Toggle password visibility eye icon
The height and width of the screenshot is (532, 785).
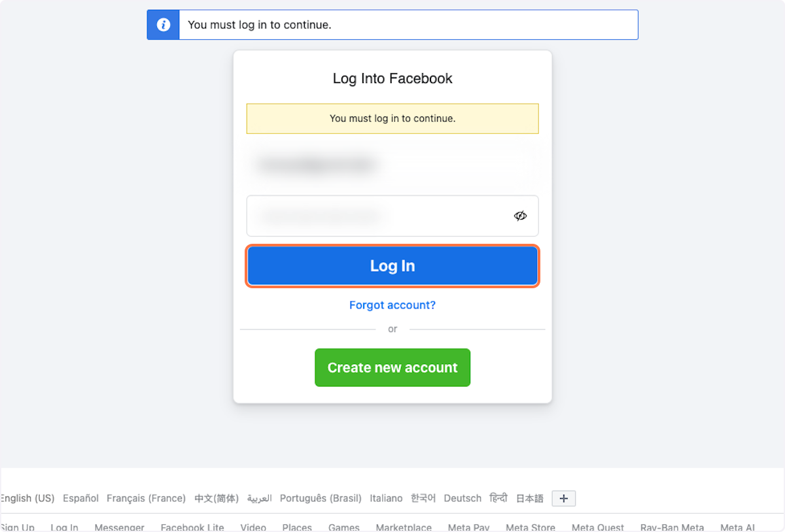click(x=520, y=216)
